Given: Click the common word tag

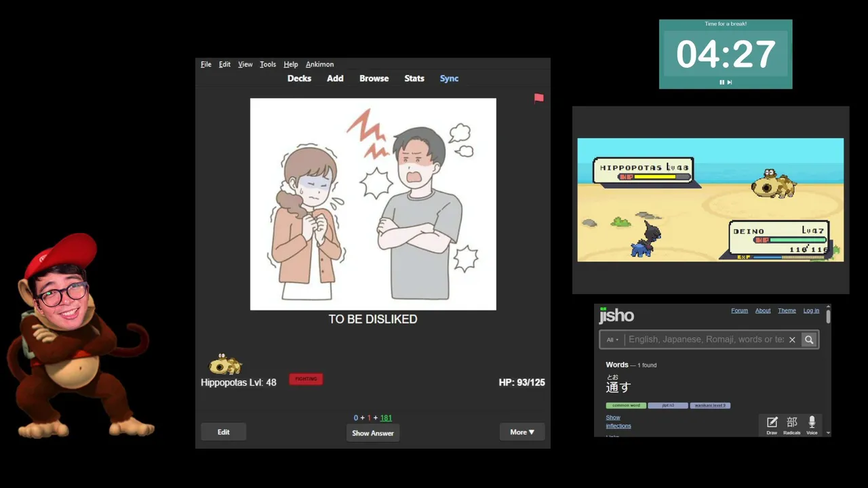Looking at the screenshot, I should point(626,405).
